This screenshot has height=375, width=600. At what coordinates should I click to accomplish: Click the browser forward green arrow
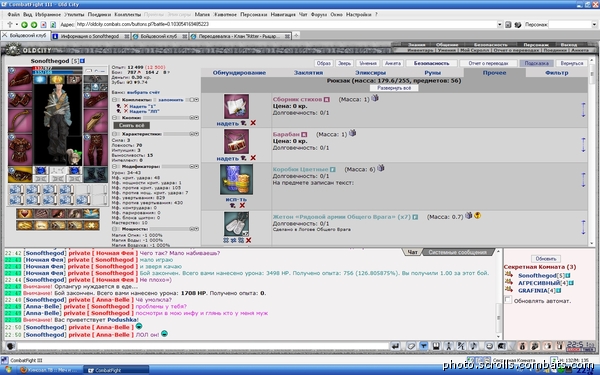pos(34,24)
